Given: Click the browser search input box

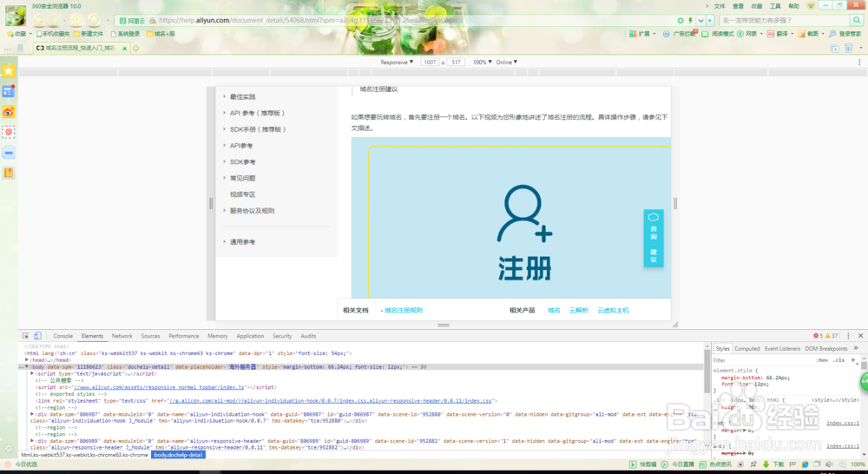Looking at the screenshot, I should (784, 21).
